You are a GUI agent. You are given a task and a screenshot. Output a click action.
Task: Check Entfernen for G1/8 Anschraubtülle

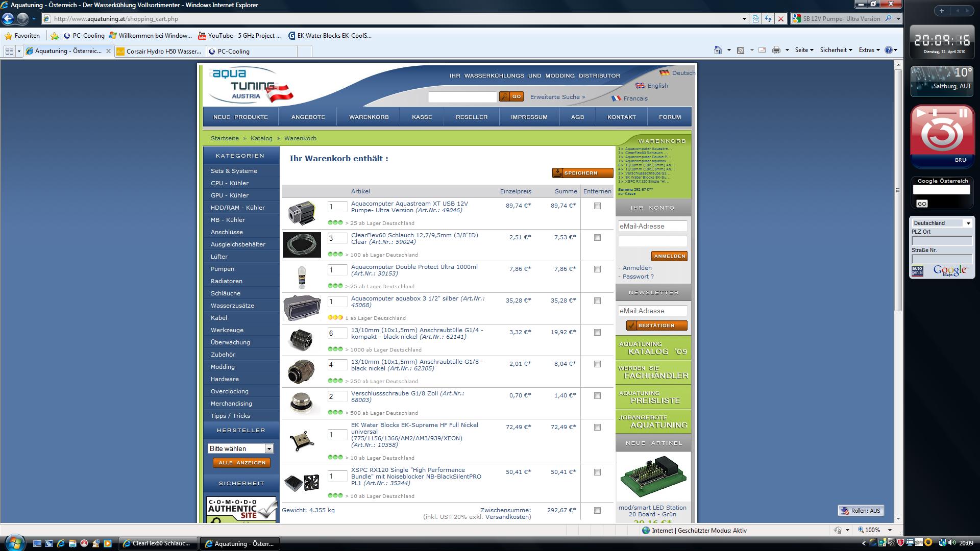pos(597,364)
